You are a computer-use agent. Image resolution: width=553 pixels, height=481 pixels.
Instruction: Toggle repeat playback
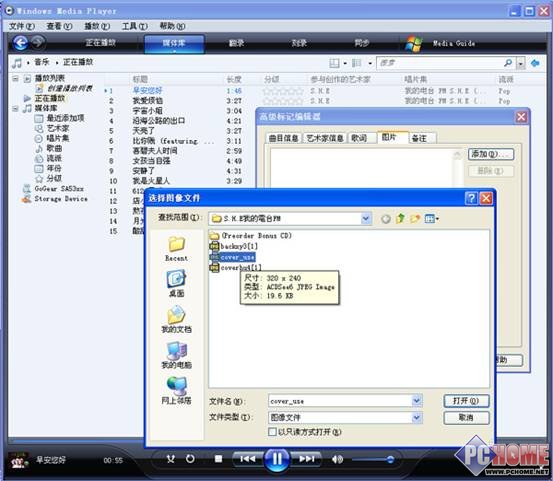190,459
